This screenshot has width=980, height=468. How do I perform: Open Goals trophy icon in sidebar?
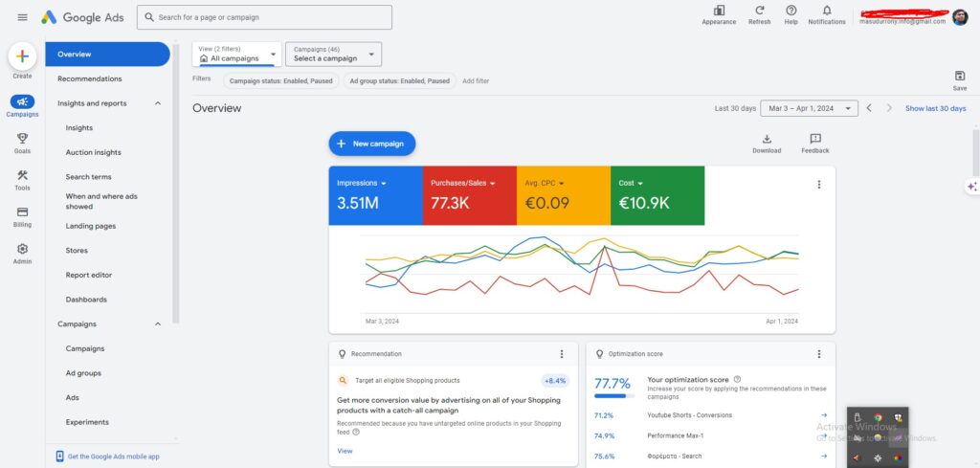coord(22,138)
